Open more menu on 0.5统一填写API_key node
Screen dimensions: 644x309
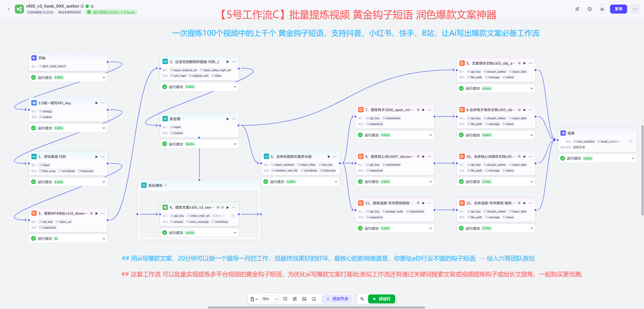tap(103, 103)
